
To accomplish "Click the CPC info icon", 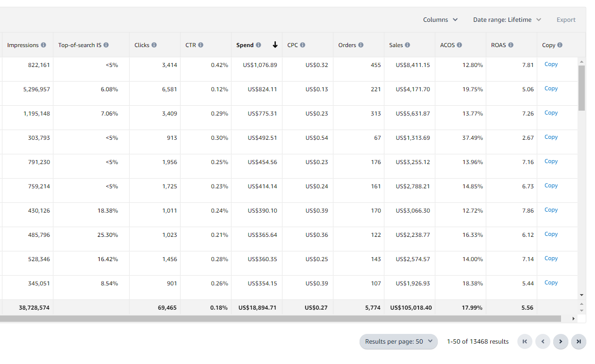I will click(302, 45).
